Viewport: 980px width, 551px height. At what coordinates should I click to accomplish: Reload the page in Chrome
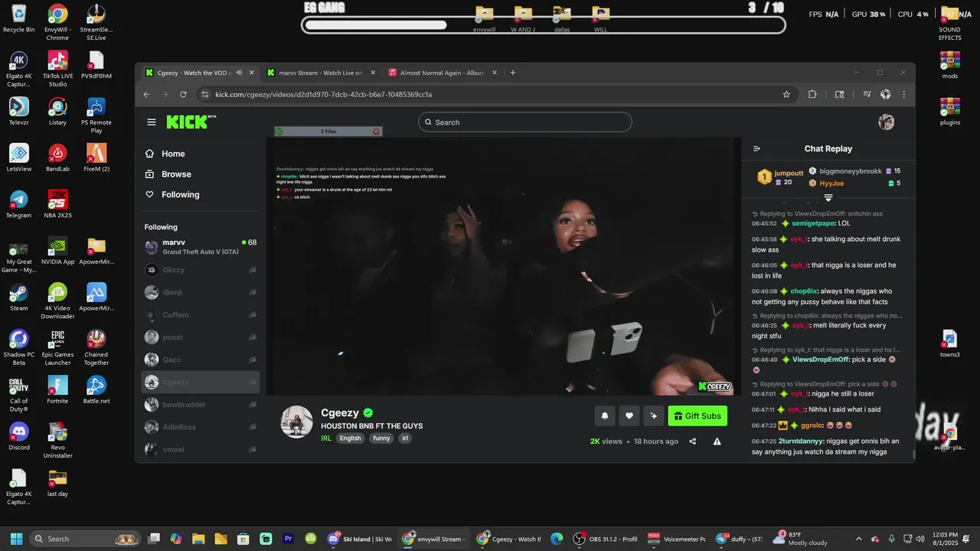pos(183,94)
